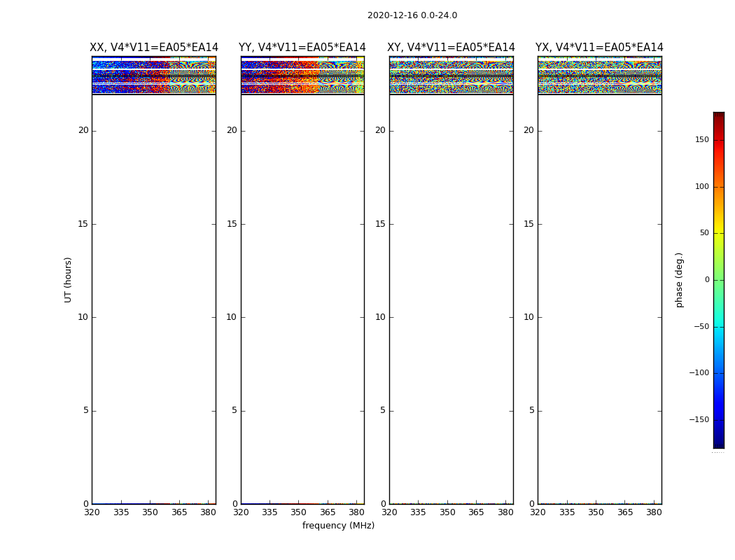
Task: Click the phase data band in XY panel
Action: tap(451, 76)
